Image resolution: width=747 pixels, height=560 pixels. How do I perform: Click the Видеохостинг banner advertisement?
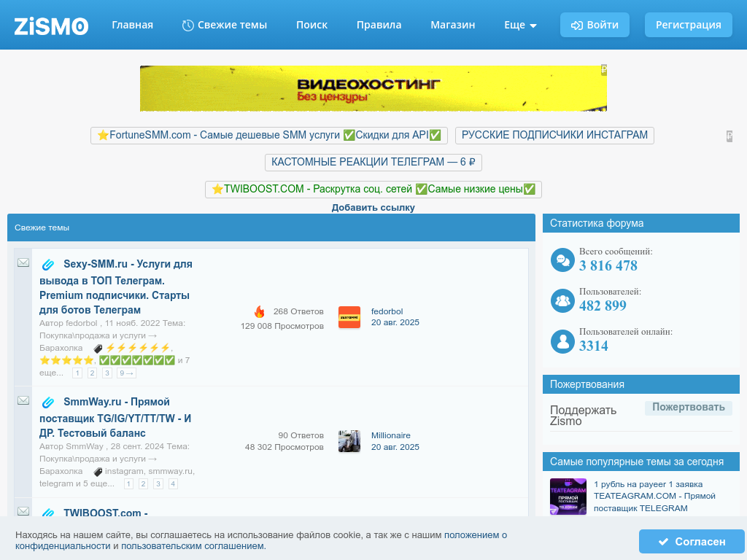coord(373,88)
